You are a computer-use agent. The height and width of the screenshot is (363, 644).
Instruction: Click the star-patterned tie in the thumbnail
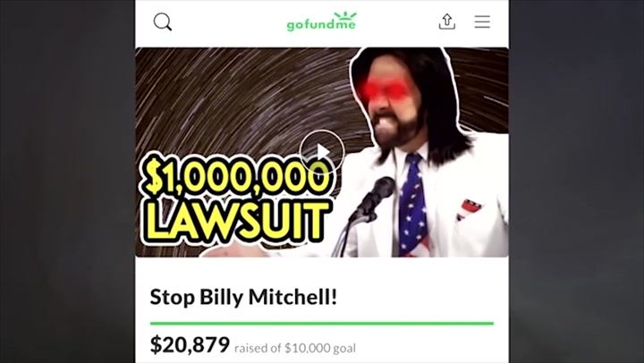coord(412,205)
